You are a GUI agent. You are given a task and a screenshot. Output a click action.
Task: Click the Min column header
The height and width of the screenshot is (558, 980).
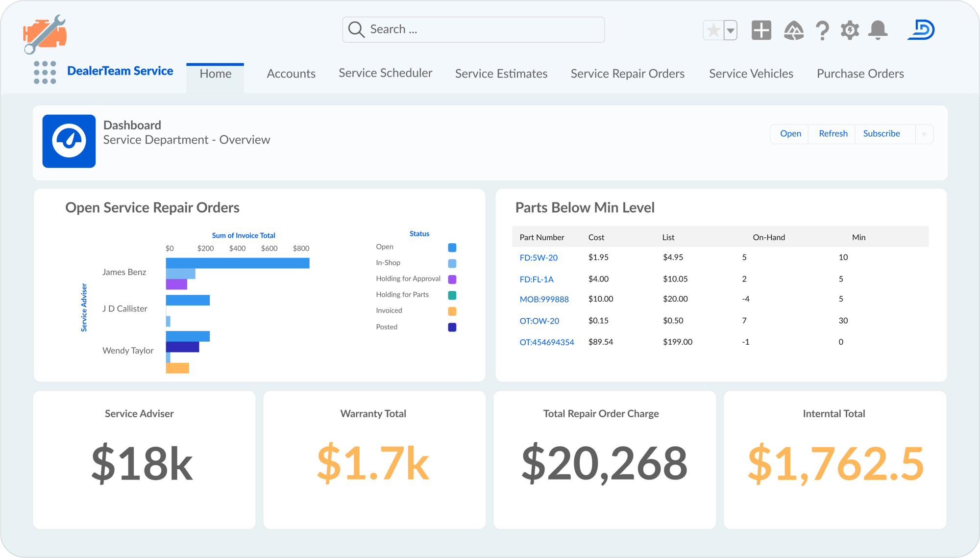pyautogui.click(x=858, y=237)
